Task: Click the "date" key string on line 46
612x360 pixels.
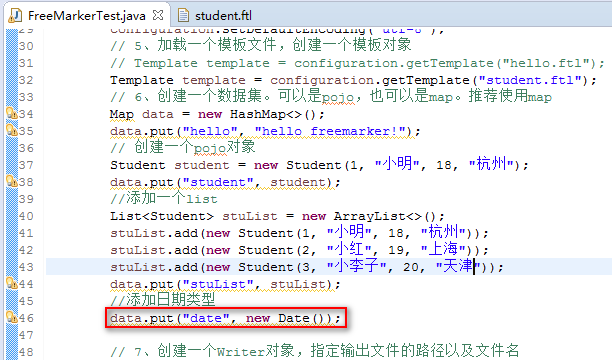Action: 206,318
